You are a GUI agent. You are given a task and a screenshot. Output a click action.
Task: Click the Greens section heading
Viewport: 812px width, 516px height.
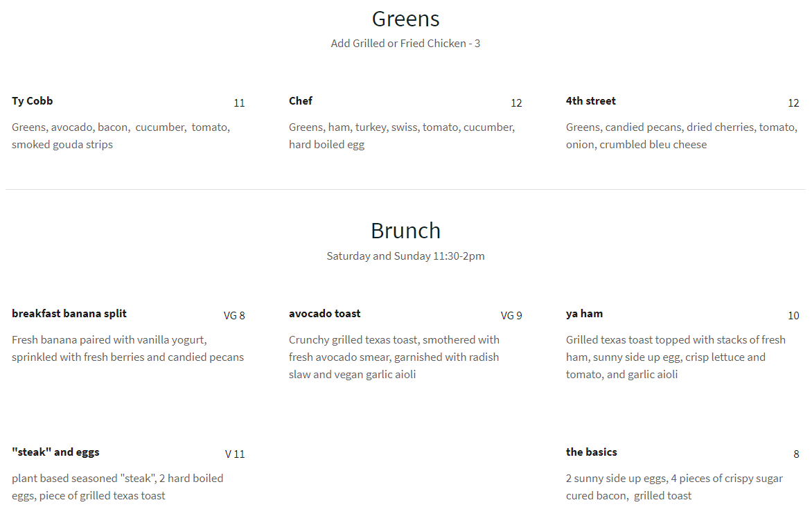pos(405,19)
